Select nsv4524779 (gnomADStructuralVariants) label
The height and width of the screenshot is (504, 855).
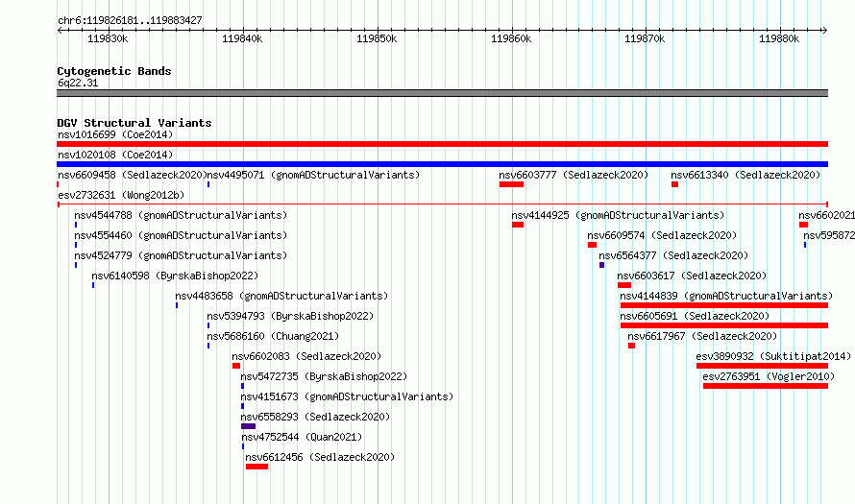tap(181, 255)
